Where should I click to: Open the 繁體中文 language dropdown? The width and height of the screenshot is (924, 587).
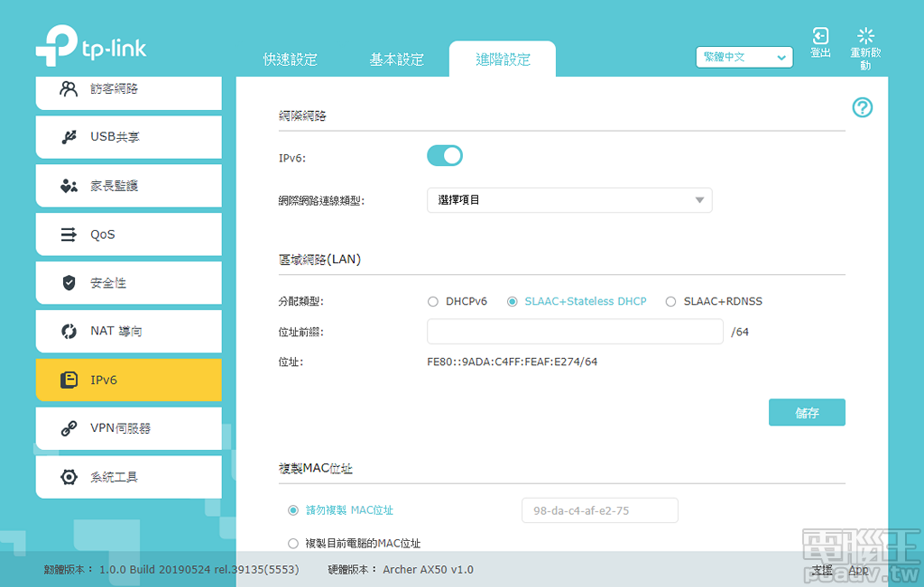tap(744, 57)
